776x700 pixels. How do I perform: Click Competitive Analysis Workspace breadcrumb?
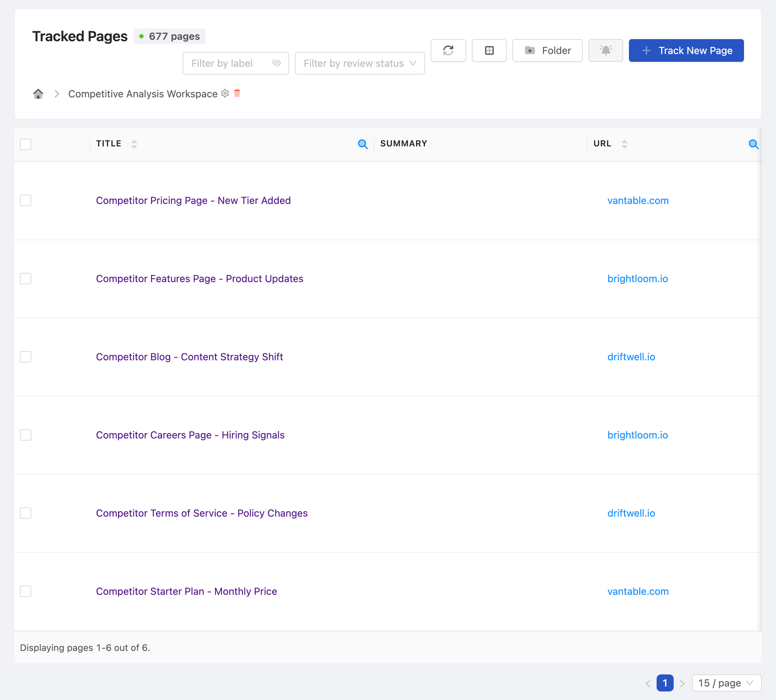pyautogui.click(x=143, y=94)
